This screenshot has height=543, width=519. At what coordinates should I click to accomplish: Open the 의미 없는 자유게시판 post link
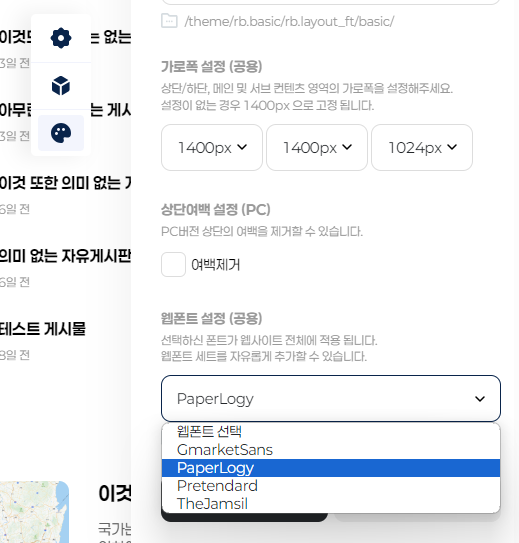click(x=65, y=256)
